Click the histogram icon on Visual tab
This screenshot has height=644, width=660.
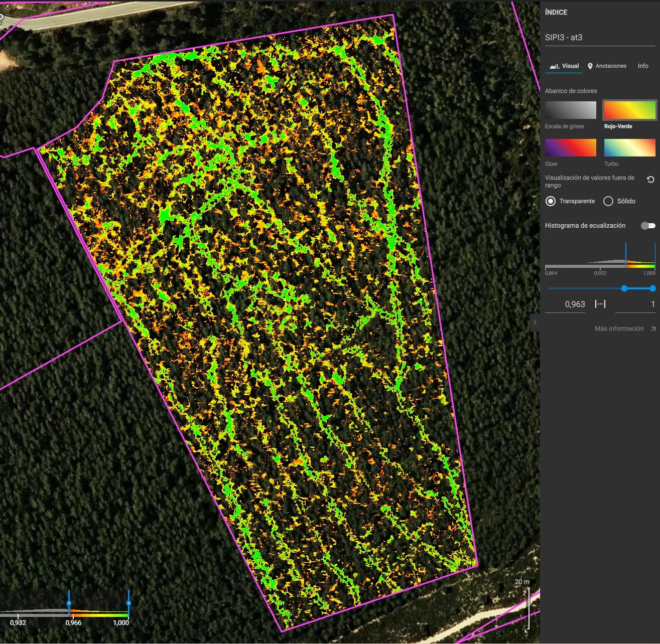(554, 66)
